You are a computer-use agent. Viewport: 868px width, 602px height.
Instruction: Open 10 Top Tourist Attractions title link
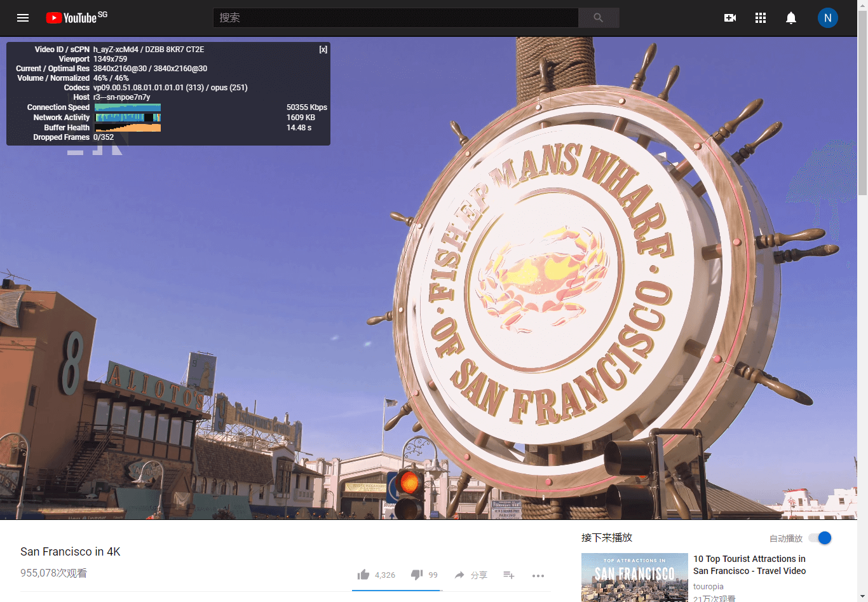pyautogui.click(x=750, y=565)
